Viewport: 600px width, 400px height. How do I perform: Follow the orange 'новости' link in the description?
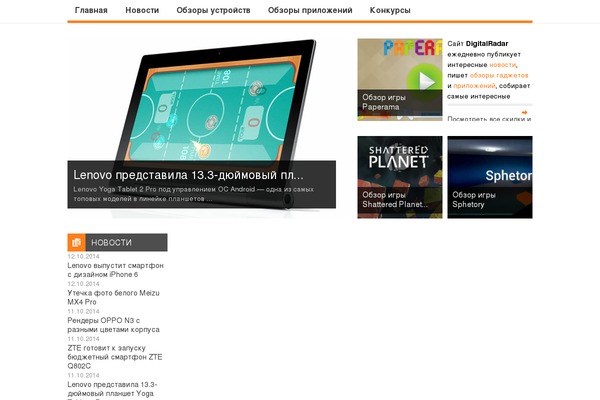tap(503, 65)
